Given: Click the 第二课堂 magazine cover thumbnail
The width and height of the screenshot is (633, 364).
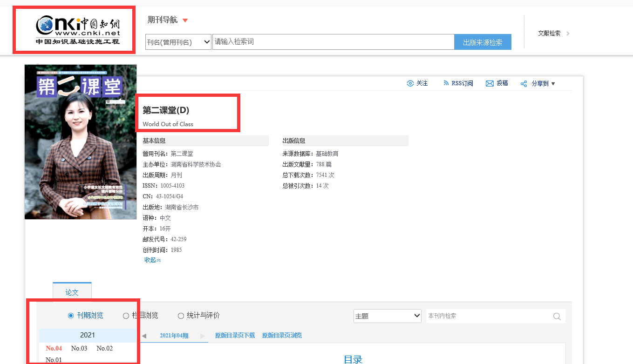Looking at the screenshot, I should [x=81, y=142].
